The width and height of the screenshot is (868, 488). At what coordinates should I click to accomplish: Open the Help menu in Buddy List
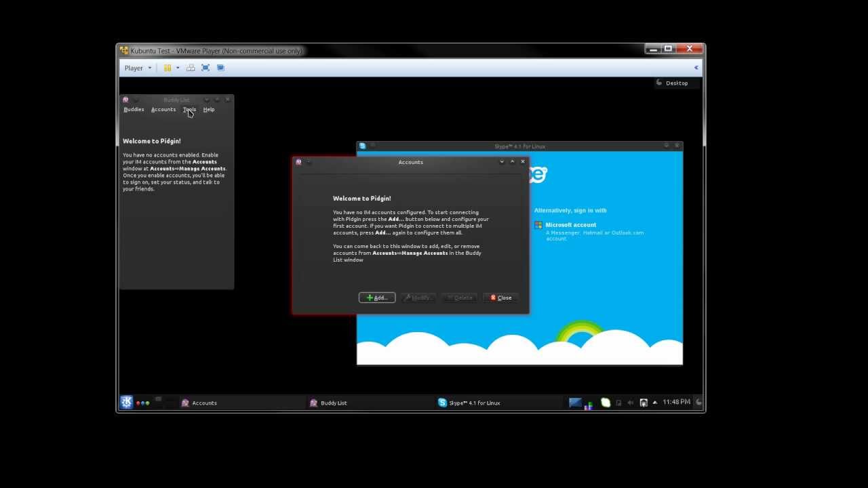click(209, 109)
